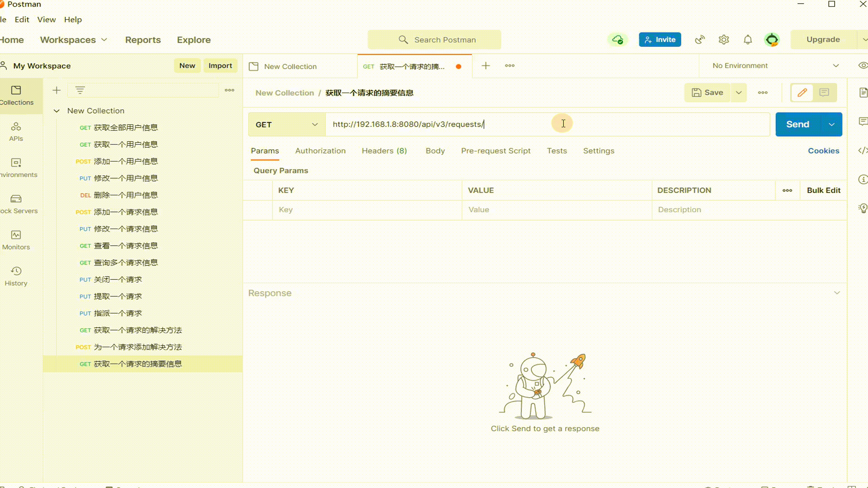Switch to the Body tab
868x488 pixels.
pos(435,151)
